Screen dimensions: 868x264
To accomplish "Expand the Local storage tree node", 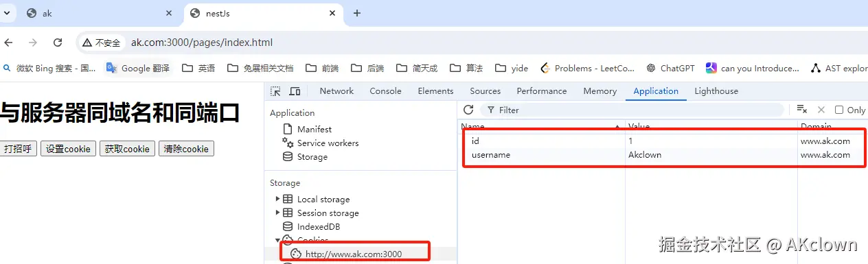I will click(277, 199).
